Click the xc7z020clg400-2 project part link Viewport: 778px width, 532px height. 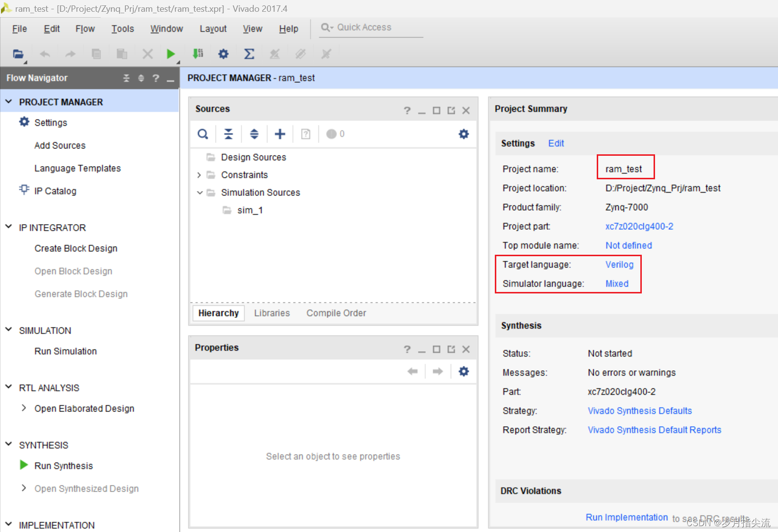click(639, 226)
